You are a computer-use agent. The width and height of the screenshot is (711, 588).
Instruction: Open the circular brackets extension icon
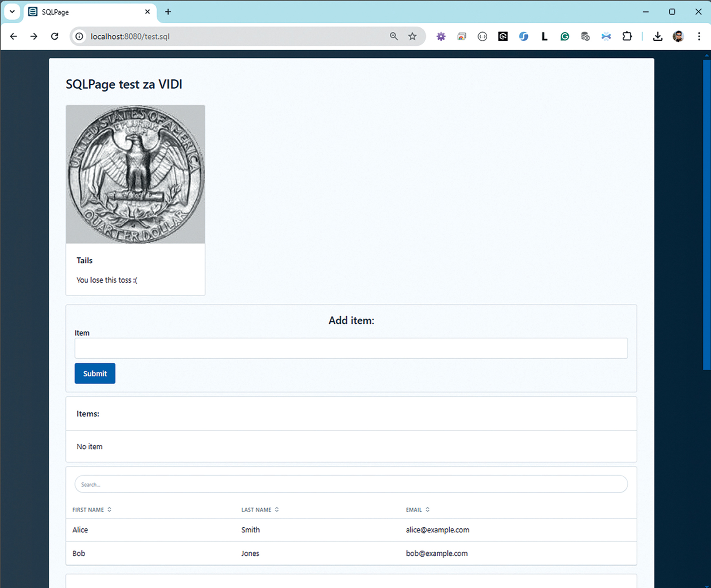tap(482, 36)
